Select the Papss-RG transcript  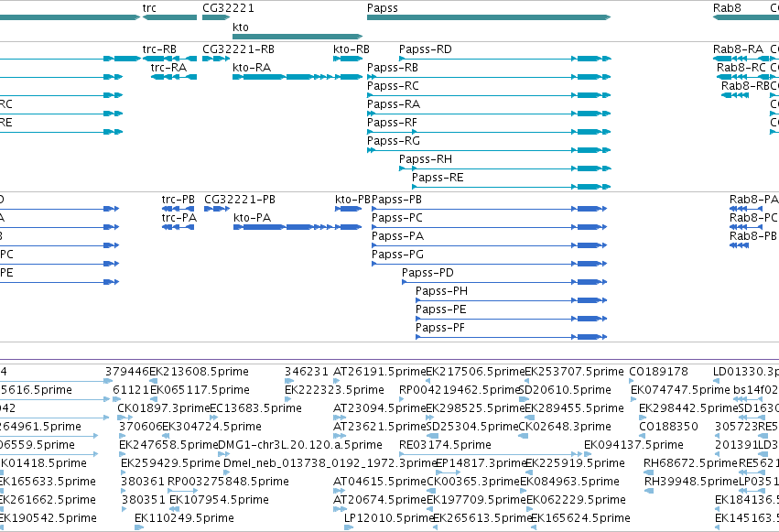pyautogui.click(x=489, y=150)
